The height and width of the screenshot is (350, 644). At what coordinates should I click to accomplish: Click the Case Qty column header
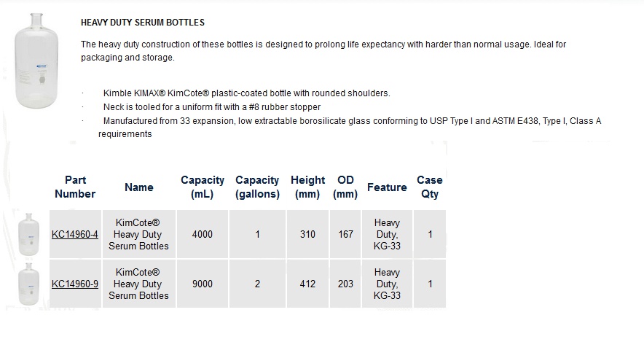click(x=430, y=187)
